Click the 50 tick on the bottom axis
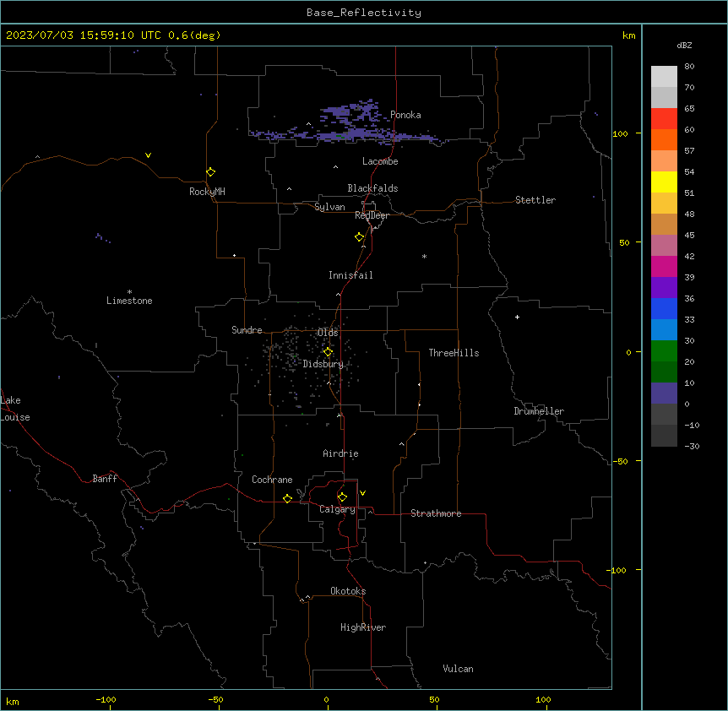Screen dimensions: 728x711 point(434,699)
